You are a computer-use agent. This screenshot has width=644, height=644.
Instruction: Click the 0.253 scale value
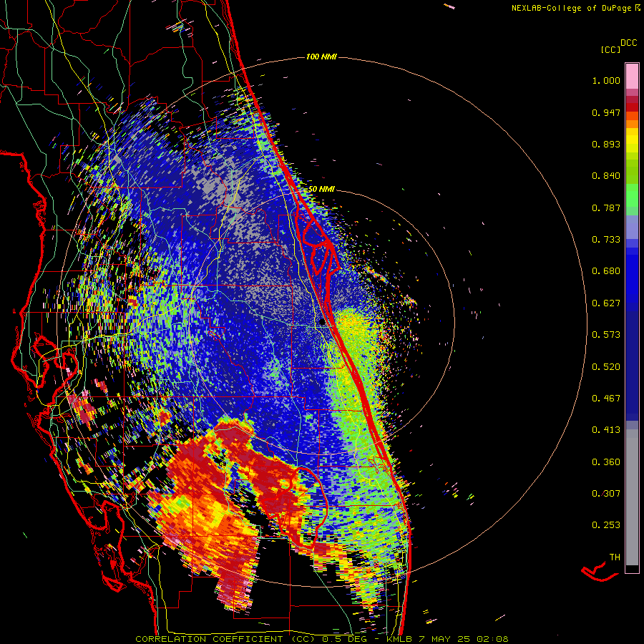pos(606,525)
